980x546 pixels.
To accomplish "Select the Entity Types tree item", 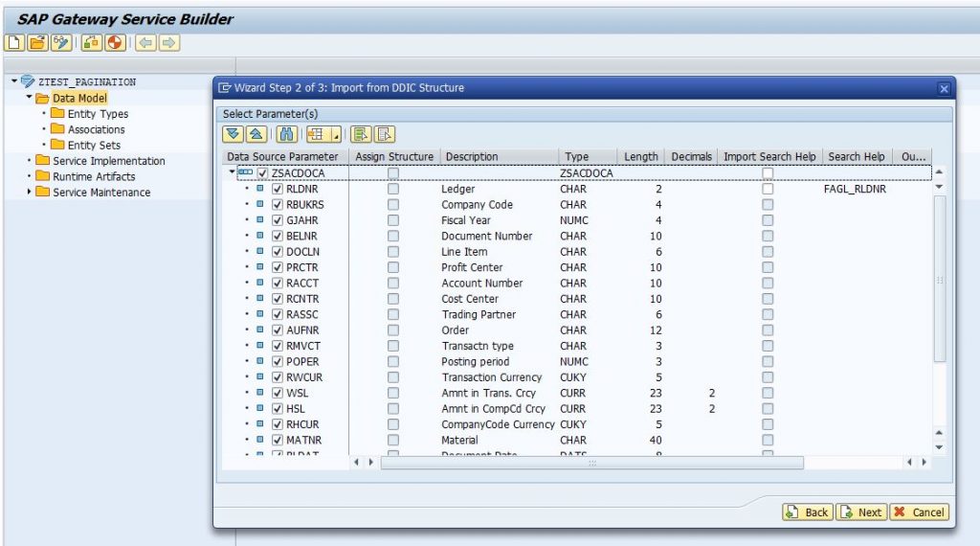I will [98, 114].
